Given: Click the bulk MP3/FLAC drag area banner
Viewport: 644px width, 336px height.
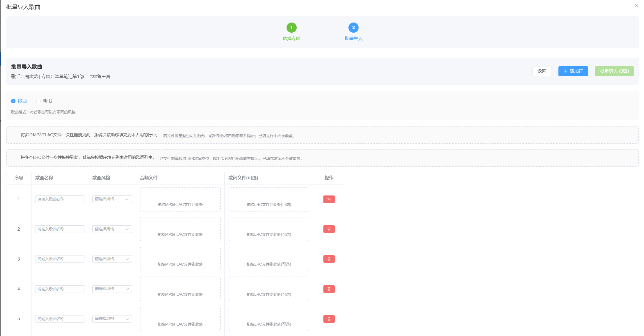Looking at the screenshot, I should pos(322,135).
